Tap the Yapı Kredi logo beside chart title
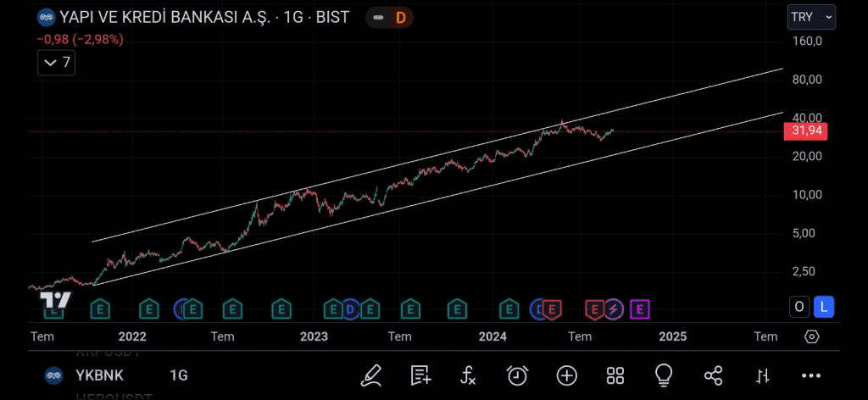Image resolution: width=868 pixels, height=400 pixels. [x=46, y=18]
